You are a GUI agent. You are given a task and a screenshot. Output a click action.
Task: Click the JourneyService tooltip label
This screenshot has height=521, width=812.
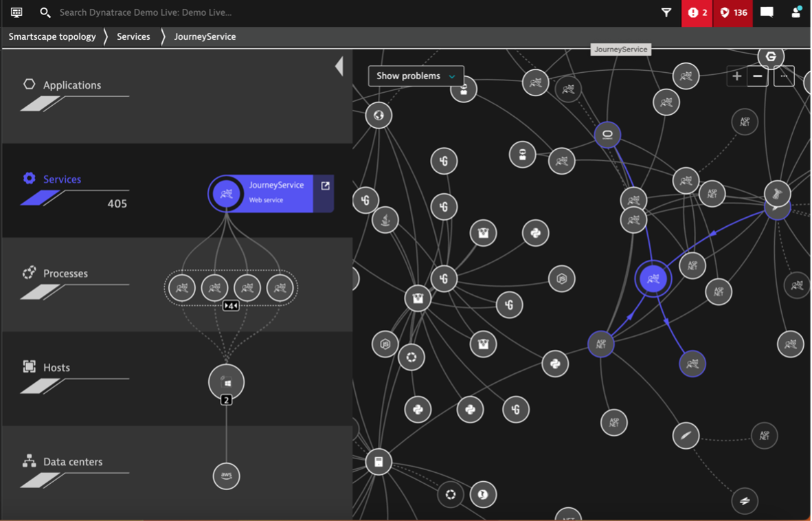pos(620,49)
